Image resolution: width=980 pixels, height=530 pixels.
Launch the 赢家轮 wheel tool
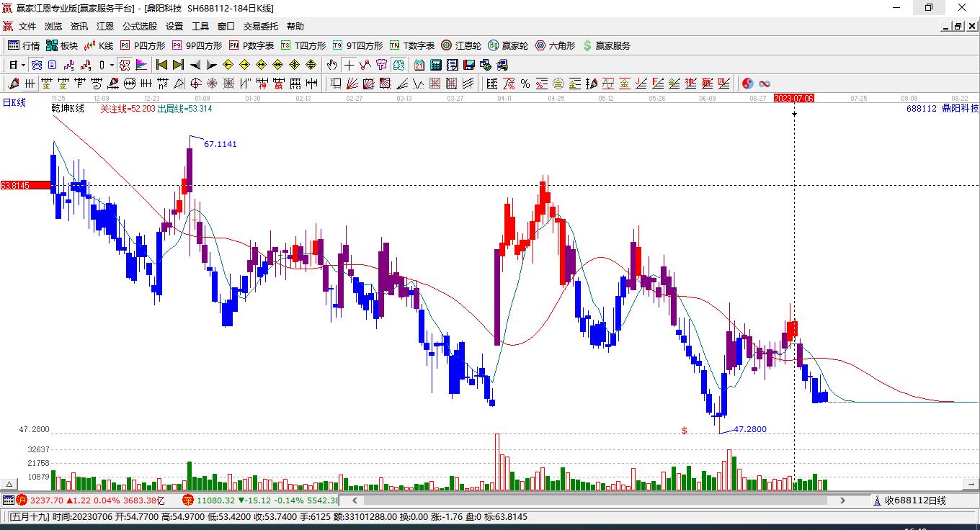[508, 45]
